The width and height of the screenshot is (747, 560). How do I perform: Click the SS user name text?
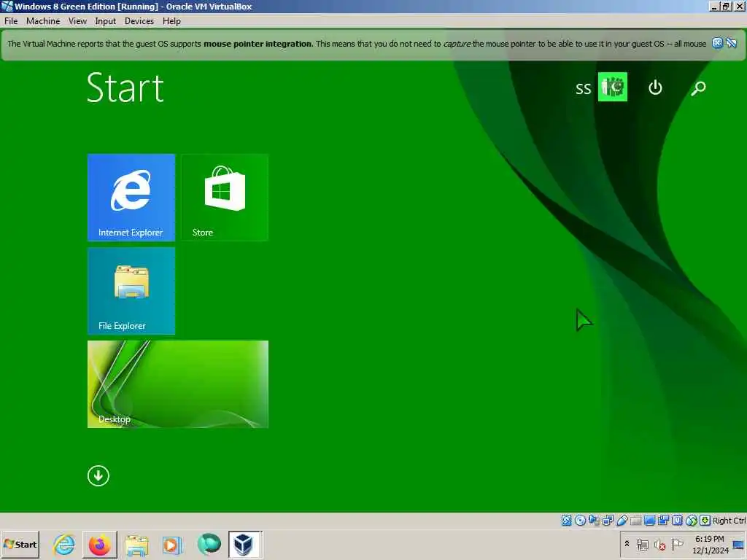tap(583, 88)
